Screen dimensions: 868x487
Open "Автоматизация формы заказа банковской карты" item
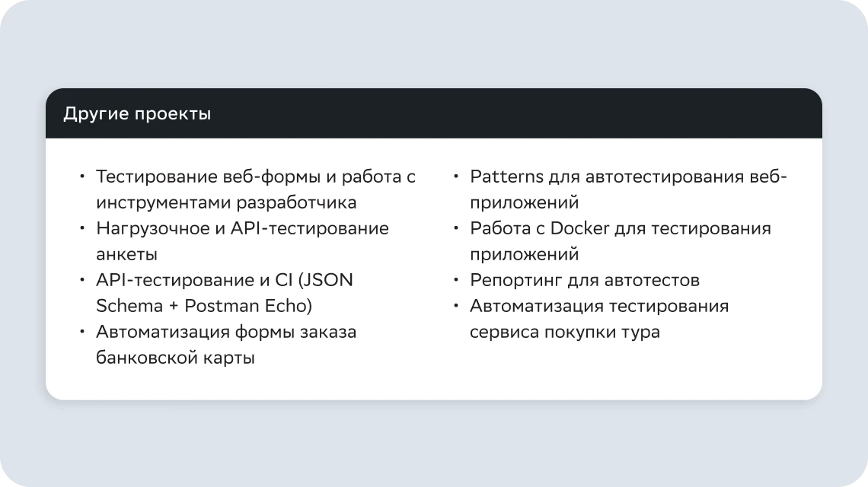pos(226,345)
